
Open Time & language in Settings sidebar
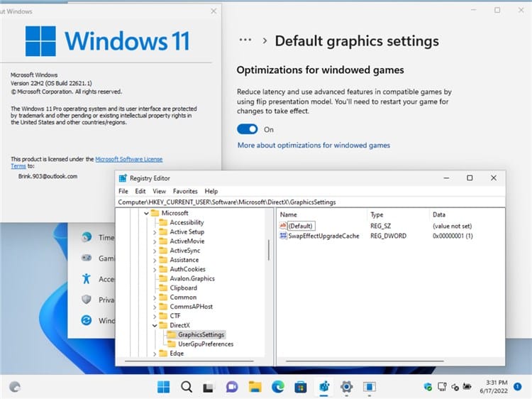[x=98, y=237]
